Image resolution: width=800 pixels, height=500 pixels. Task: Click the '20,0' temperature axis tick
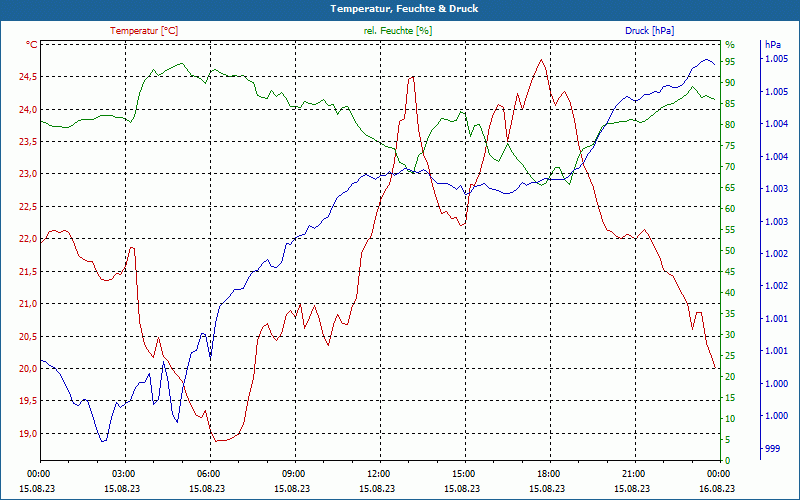28,368
